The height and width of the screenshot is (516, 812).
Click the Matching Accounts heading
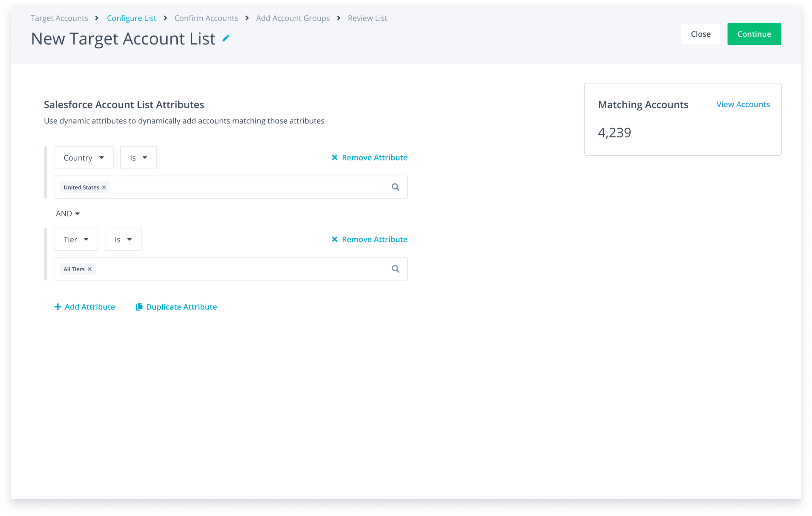pyautogui.click(x=643, y=105)
